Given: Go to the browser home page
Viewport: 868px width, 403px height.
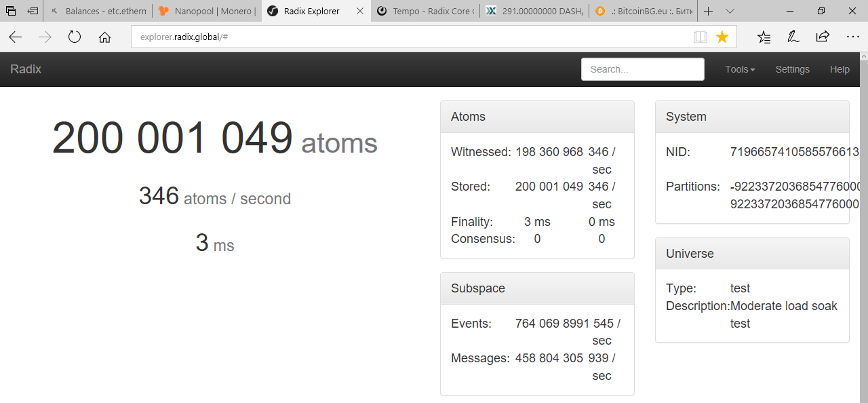Looking at the screenshot, I should point(104,37).
